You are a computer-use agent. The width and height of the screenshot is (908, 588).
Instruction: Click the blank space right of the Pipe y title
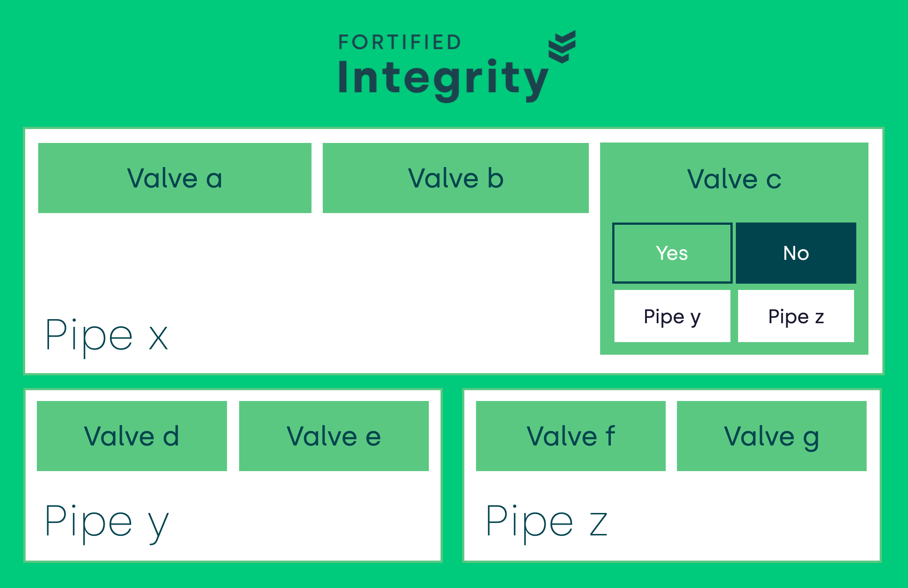[x=306, y=521]
